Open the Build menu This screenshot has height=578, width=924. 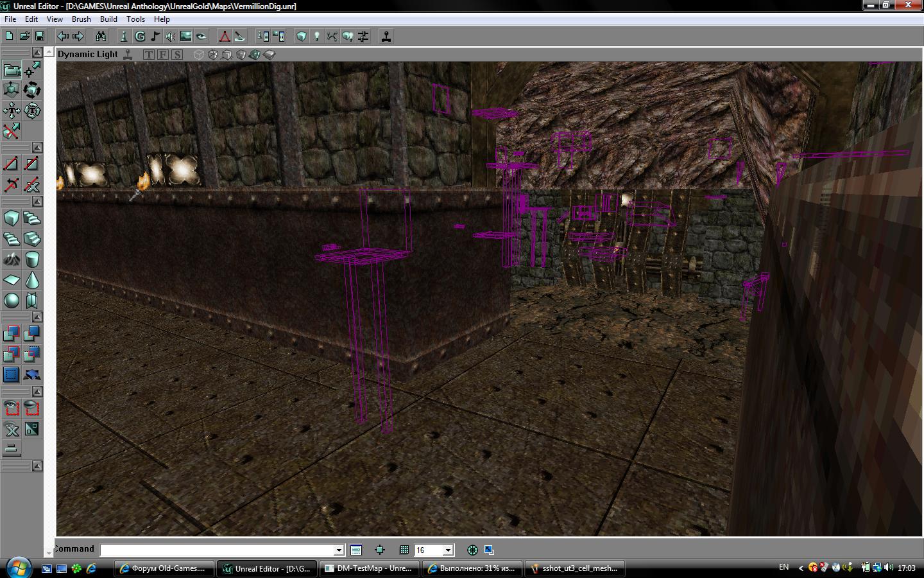108,19
